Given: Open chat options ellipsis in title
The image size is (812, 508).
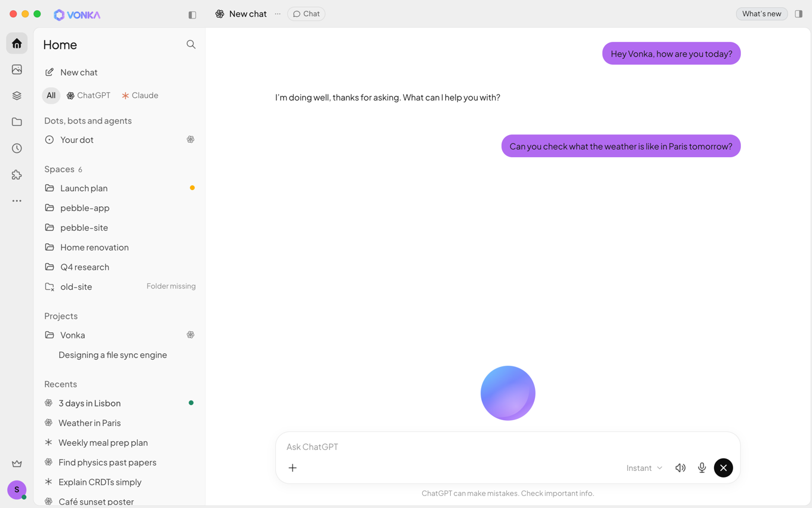Looking at the screenshot, I should point(278,14).
